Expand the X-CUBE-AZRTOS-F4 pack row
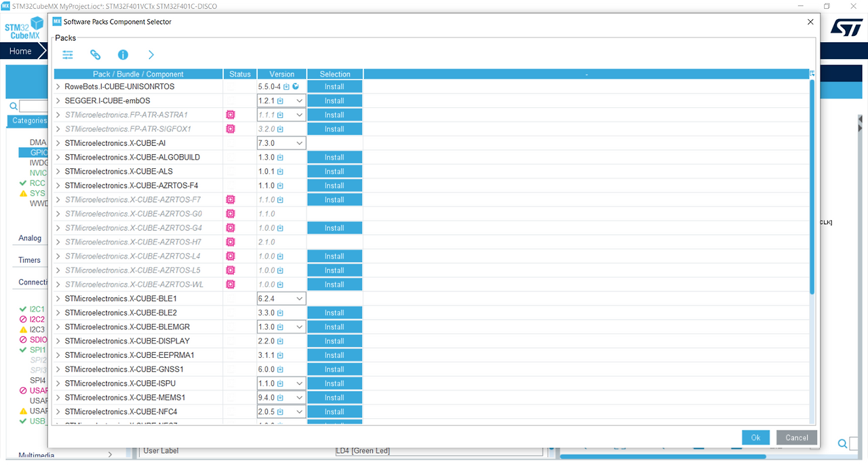The height and width of the screenshot is (465, 868). 58,185
